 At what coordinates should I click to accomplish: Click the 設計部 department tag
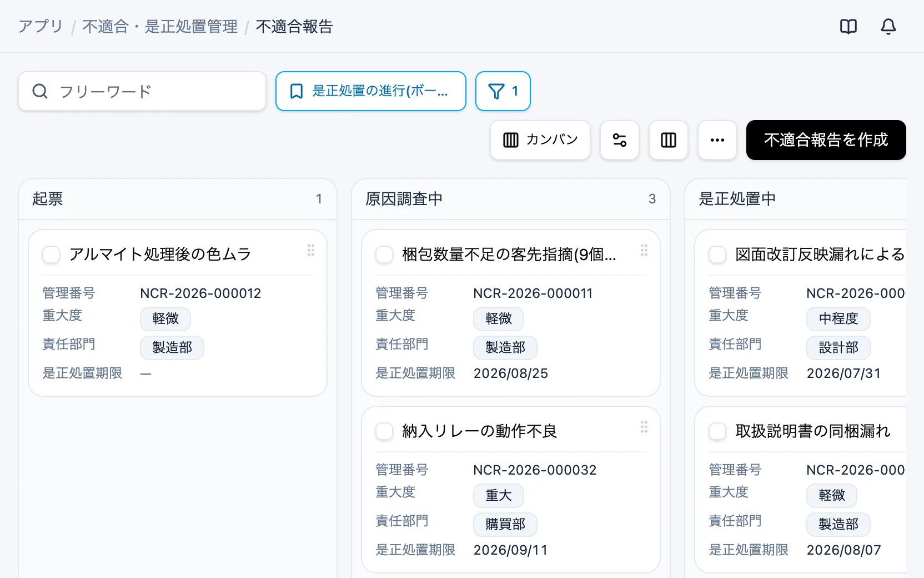tap(838, 347)
